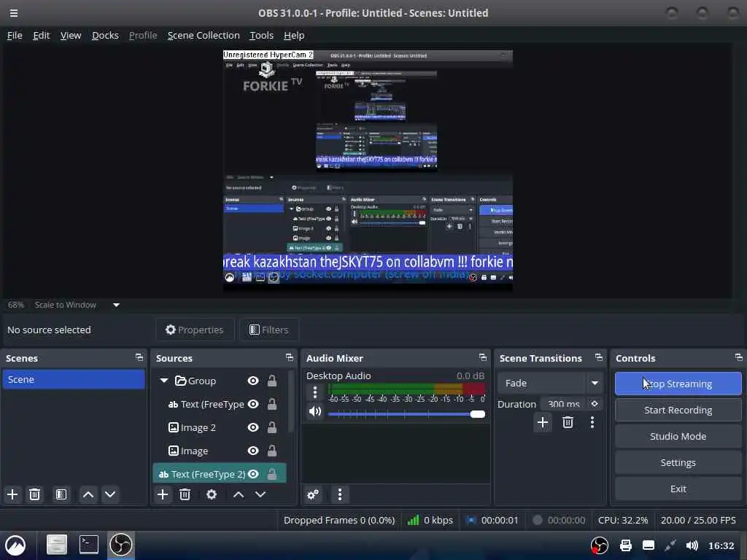Open advanced audio properties gears icon
747x560 pixels.
[313, 494]
